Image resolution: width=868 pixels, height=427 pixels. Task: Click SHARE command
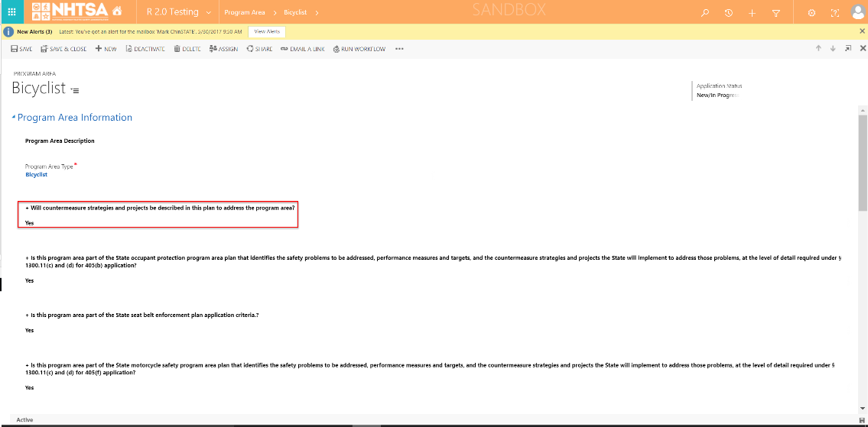(x=259, y=49)
